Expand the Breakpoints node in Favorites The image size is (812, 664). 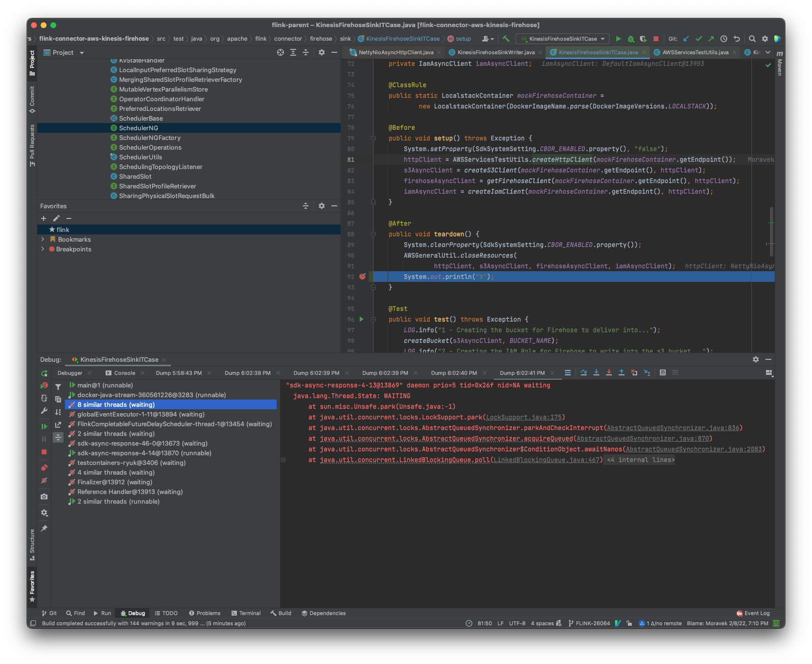pos(43,249)
